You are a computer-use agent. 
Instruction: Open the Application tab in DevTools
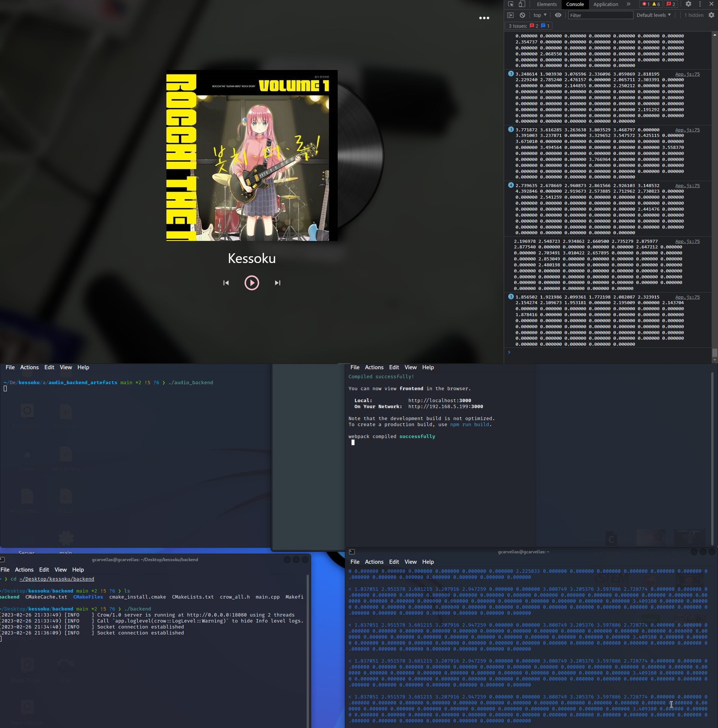[605, 4]
